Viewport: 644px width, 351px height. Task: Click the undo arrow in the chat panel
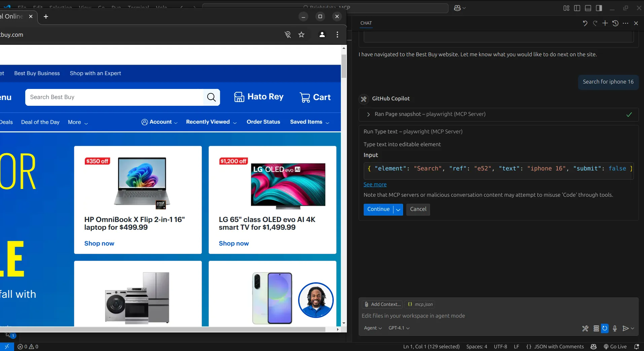585,23
